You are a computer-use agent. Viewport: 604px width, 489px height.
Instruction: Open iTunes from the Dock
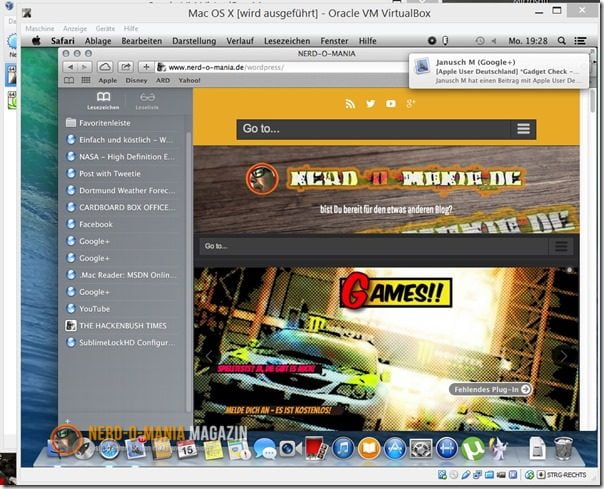(x=343, y=449)
